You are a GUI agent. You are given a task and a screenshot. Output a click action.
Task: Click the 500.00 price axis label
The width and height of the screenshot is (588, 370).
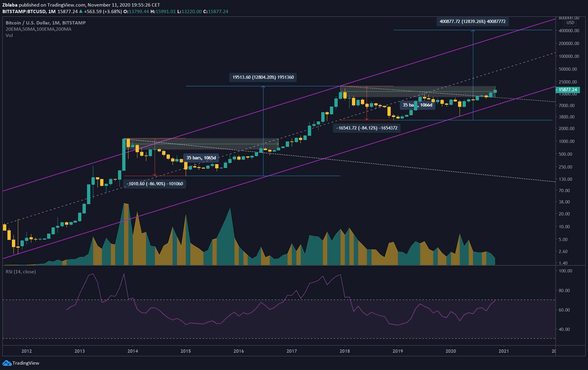tap(565, 154)
